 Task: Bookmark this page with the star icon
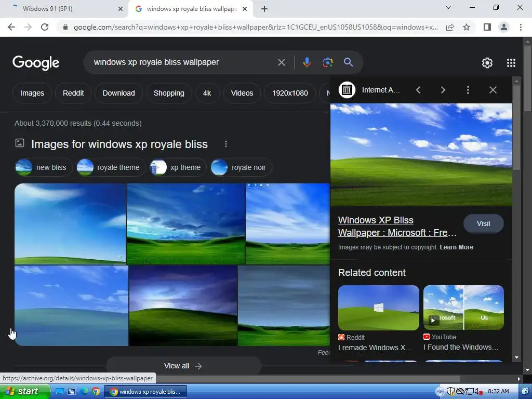[x=467, y=27]
